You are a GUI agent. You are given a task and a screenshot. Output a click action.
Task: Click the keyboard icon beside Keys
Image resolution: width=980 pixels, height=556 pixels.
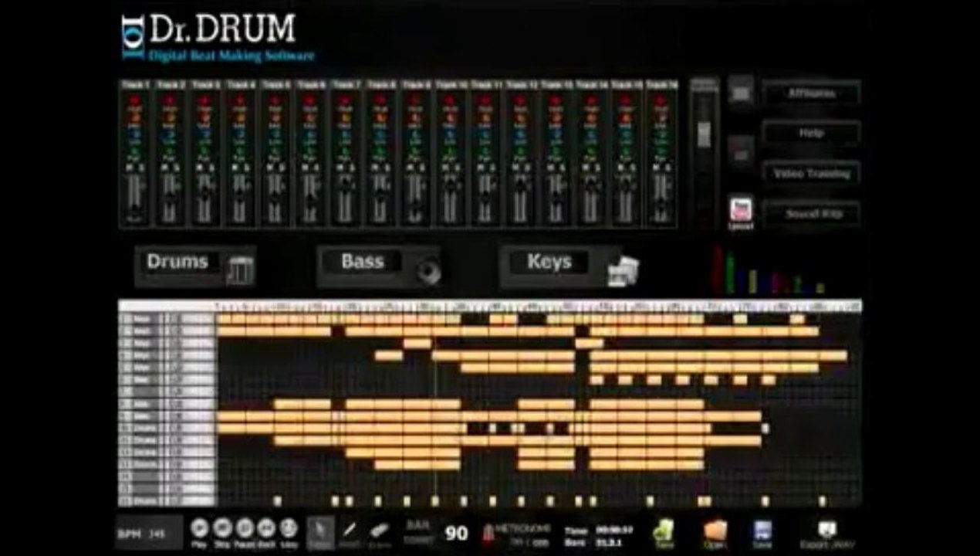click(x=623, y=270)
